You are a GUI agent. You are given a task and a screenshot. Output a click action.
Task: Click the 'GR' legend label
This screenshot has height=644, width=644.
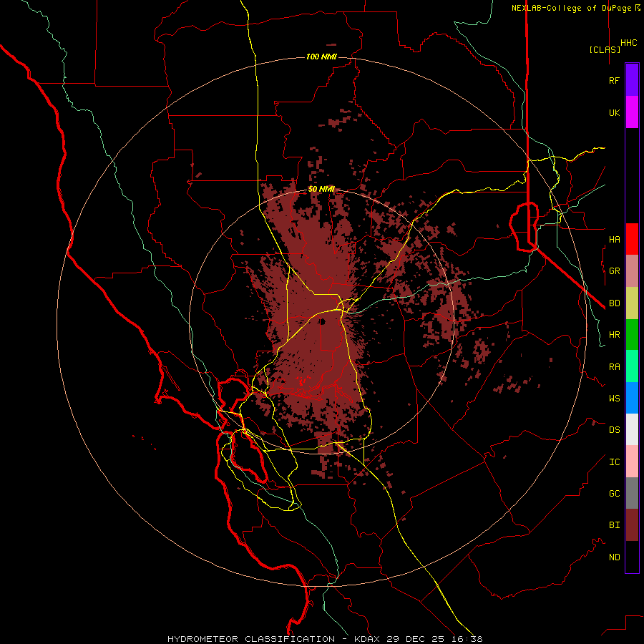[x=614, y=271]
